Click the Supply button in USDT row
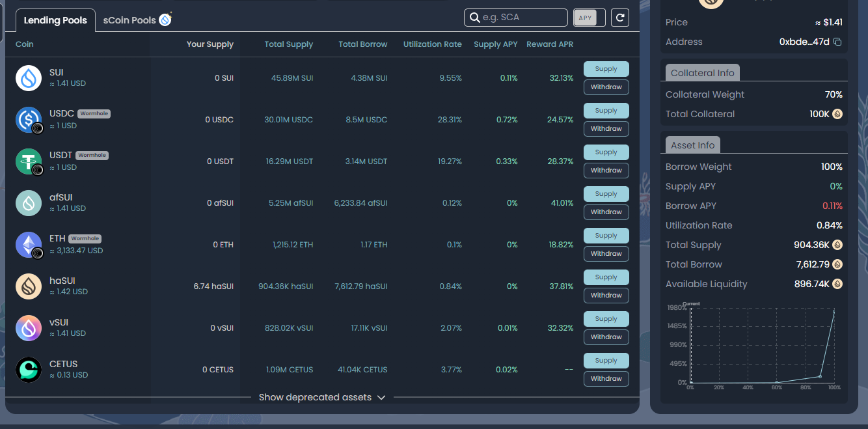 tap(606, 152)
